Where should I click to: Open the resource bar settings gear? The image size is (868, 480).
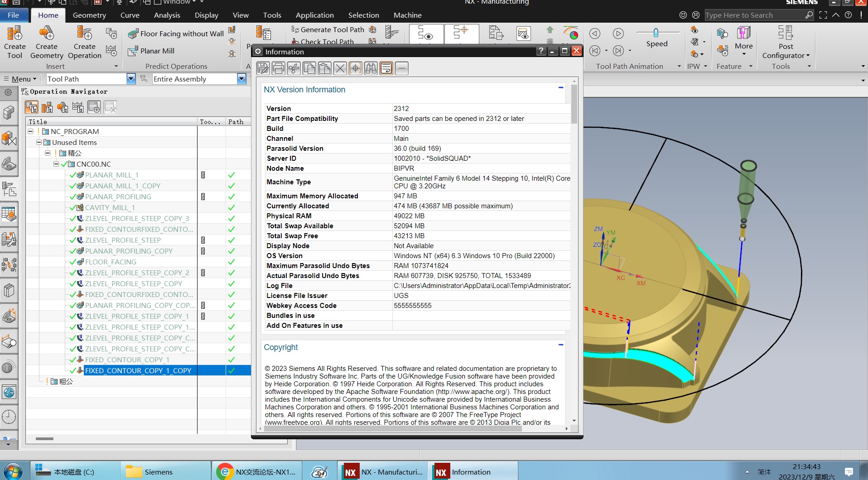tap(8, 92)
